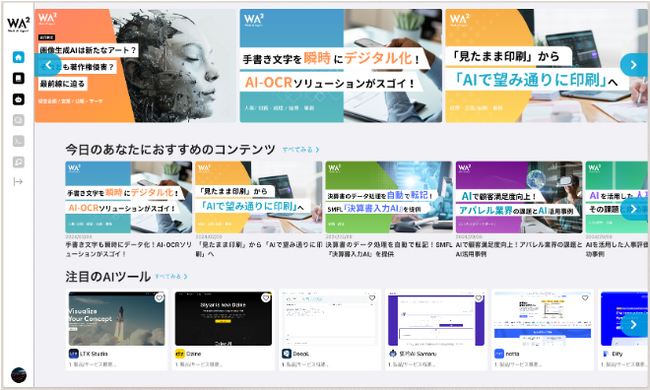
Task: Click the yellow Dzine logo icon
Action: [179, 354]
